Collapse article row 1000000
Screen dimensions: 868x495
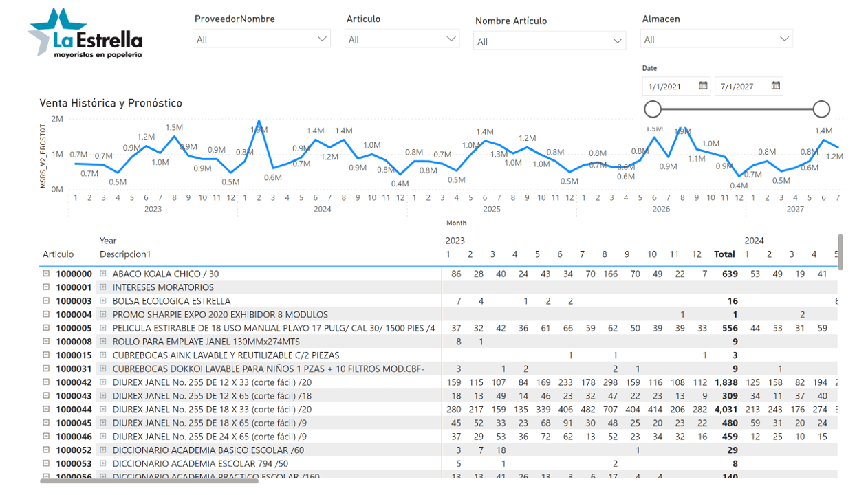(47, 274)
